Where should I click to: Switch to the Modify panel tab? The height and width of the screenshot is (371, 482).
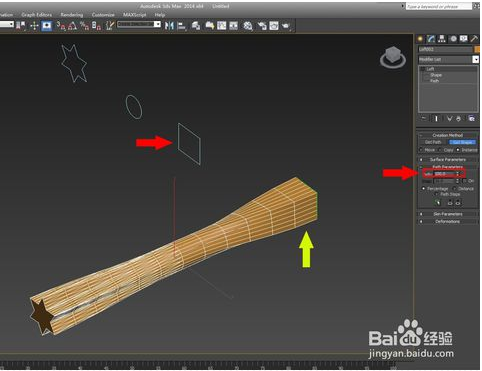click(431, 39)
